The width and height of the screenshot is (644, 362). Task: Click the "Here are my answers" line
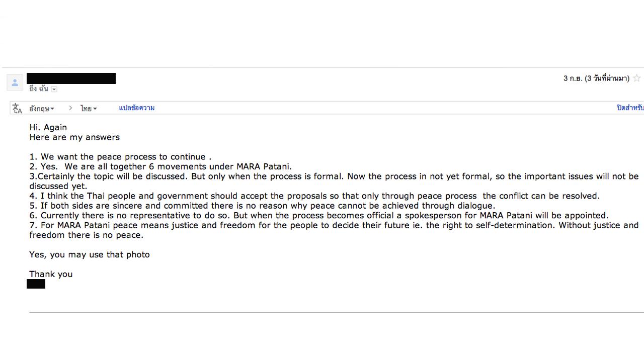pyautogui.click(x=74, y=137)
